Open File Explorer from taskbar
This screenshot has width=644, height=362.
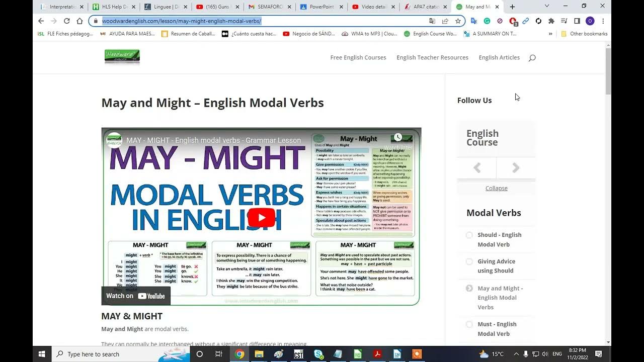(x=259, y=354)
